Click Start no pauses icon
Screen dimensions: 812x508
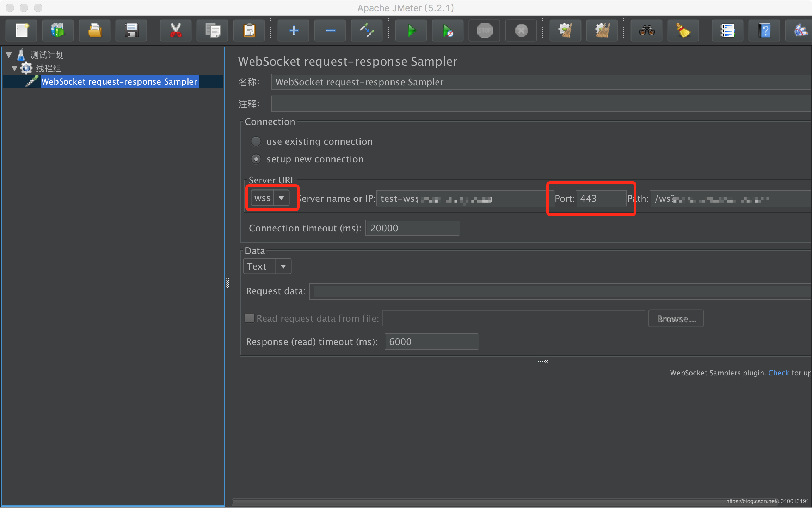coord(448,30)
